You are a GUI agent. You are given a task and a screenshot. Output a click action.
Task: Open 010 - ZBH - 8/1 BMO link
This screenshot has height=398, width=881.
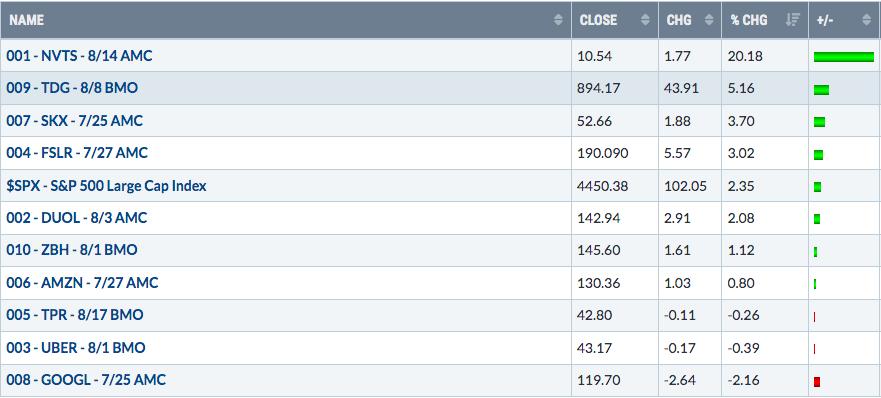point(72,250)
